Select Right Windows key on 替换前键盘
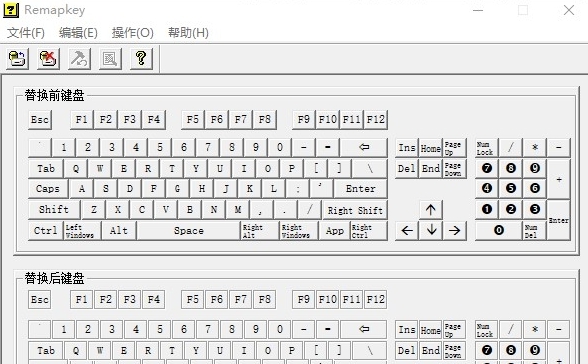This screenshot has height=364, width=588. [299, 231]
